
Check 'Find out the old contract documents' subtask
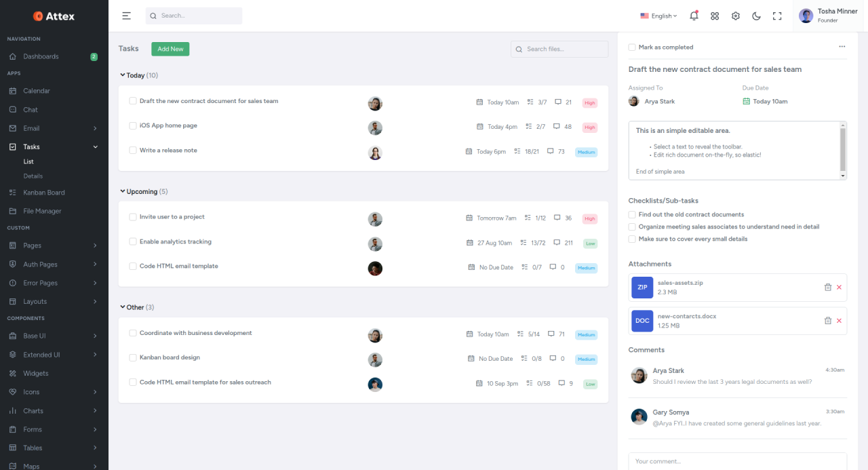632,214
